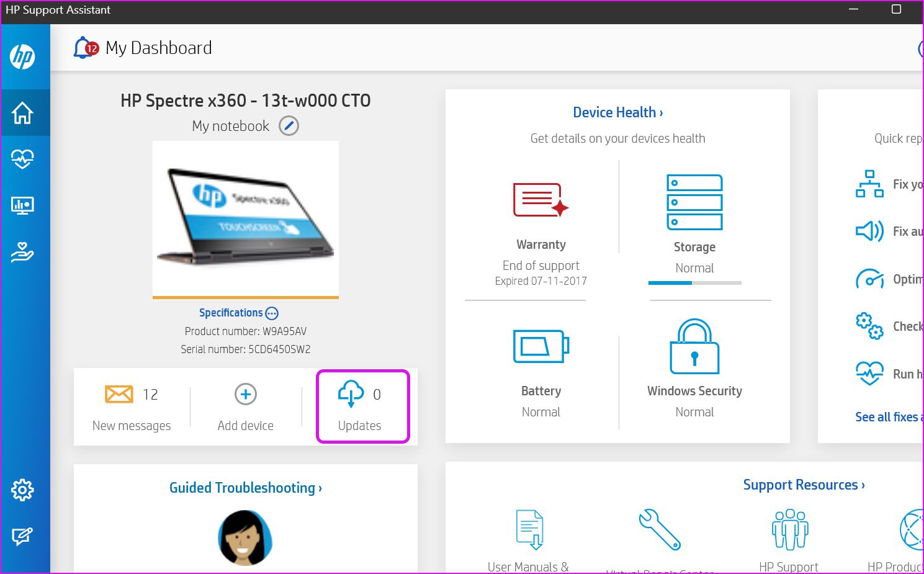
Task: Open feedback using the pen icon
Action: pyautogui.click(x=23, y=536)
